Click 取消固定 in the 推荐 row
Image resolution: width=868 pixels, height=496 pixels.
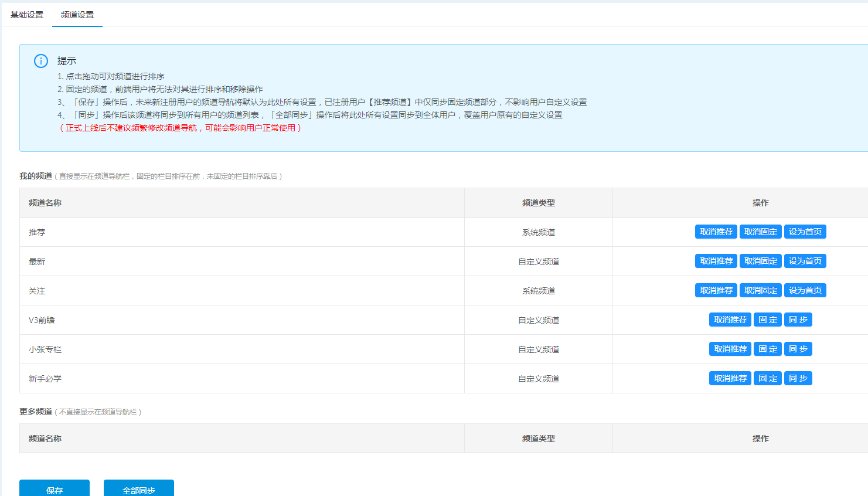point(761,232)
